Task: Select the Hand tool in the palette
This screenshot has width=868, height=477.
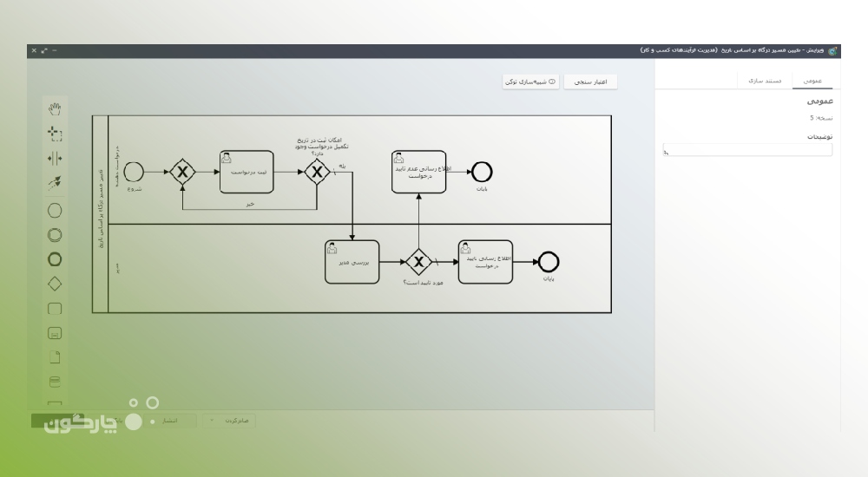Action: pos(55,108)
